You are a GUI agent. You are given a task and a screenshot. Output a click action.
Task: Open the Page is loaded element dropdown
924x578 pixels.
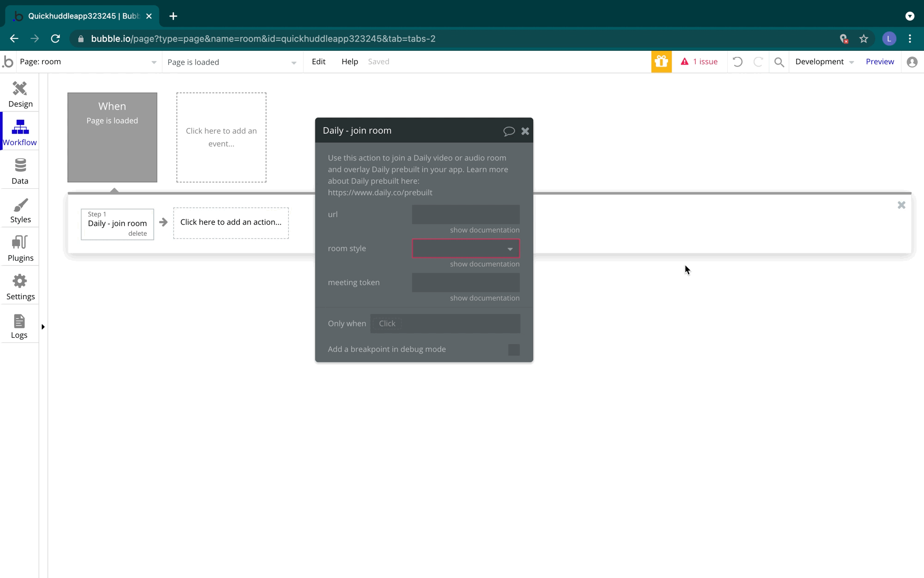click(x=232, y=62)
